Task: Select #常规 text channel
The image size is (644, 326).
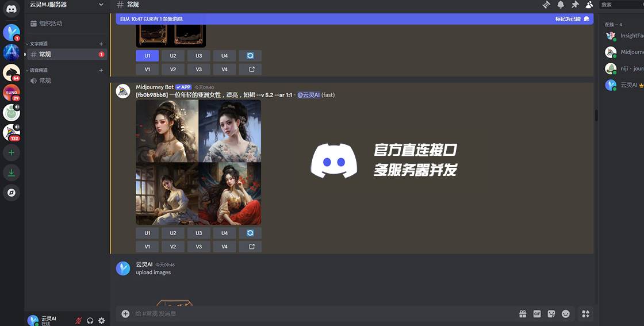Action: [67, 54]
